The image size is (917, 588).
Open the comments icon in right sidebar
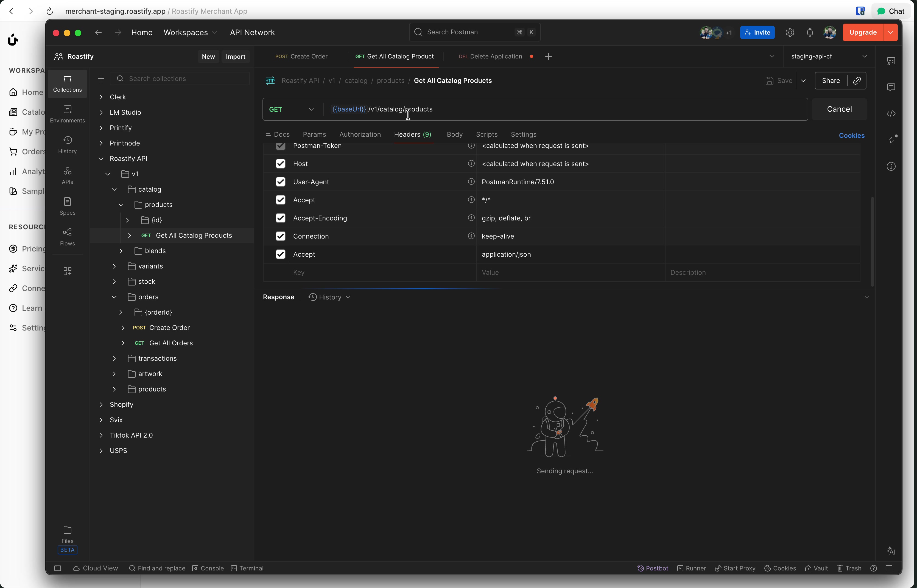(x=891, y=87)
